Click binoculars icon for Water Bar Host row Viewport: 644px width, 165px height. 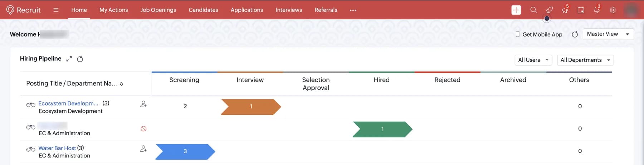click(x=31, y=149)
